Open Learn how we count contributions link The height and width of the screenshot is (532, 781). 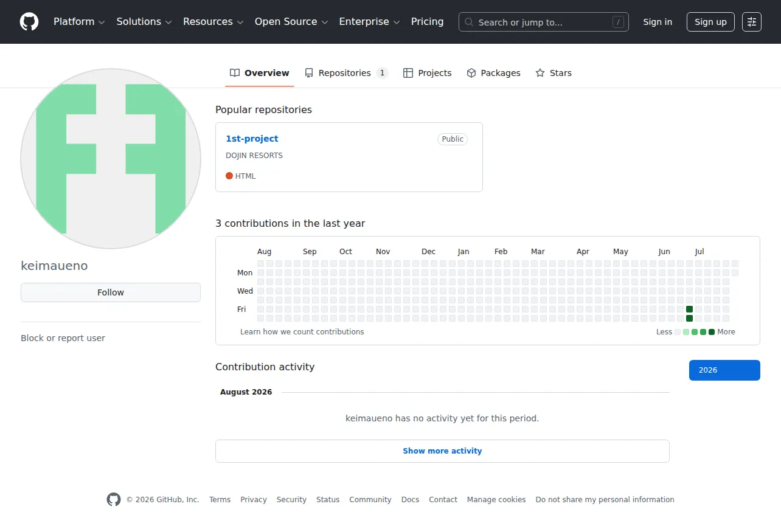[302, 332]
